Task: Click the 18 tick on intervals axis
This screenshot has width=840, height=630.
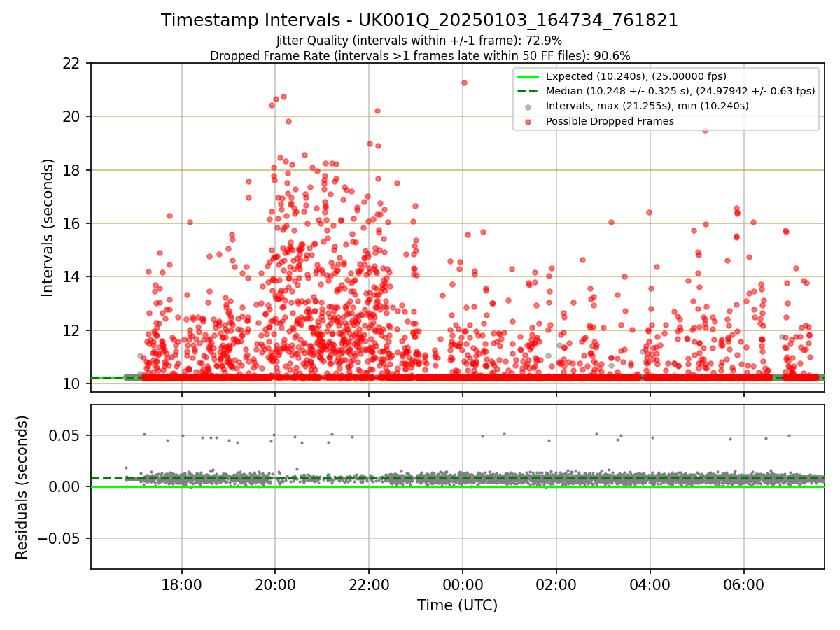Action: click(x=73, y=170)
